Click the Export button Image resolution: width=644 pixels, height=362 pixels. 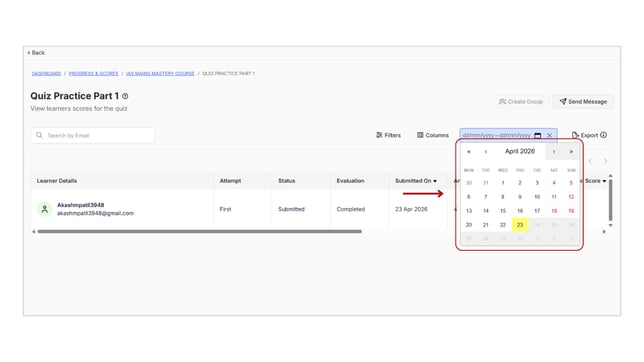coord(585,135)
